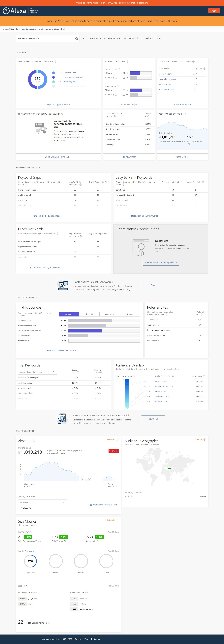This screenshot has height=644, width=224.
Task: Open help icon beside Keyword Opportunities Breakdown
Action: [x=55, y=62]
